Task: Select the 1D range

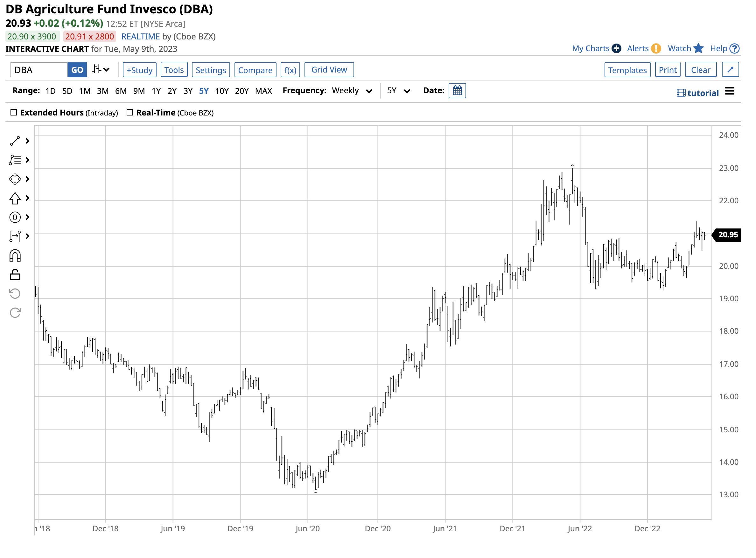Action: point(51,91)
